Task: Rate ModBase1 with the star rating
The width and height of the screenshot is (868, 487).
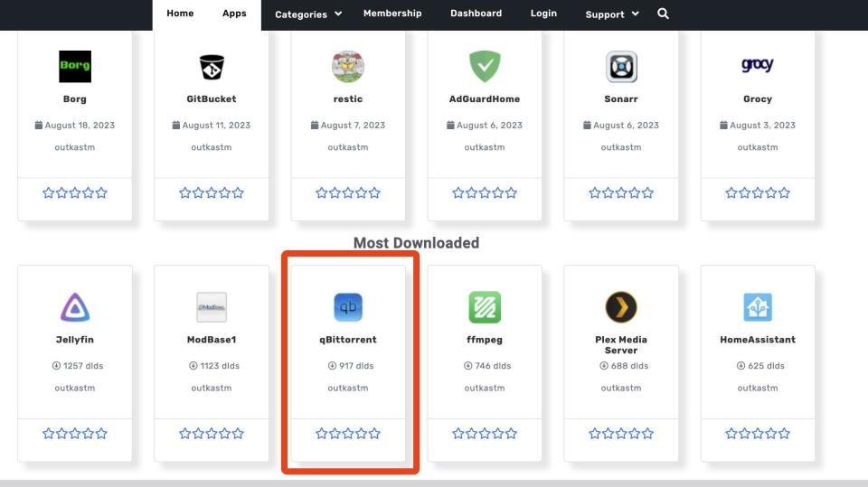Action: (x=212, y=434)
